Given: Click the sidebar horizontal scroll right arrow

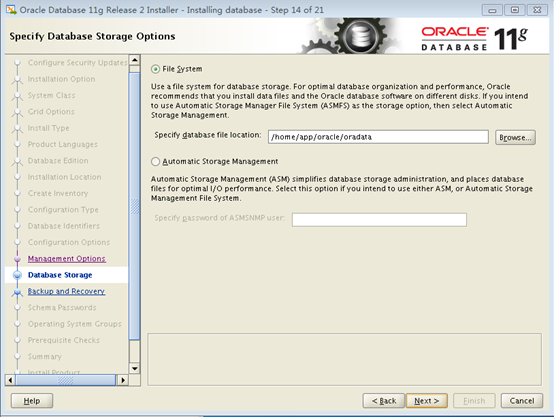Looking at the screenshot, I should (x=123, y=380).
